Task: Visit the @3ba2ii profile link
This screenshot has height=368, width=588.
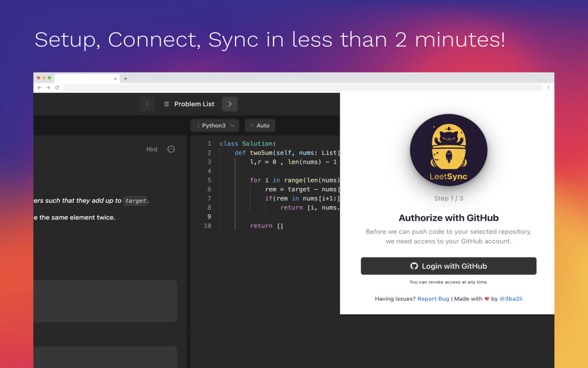Action: (511, 299)
